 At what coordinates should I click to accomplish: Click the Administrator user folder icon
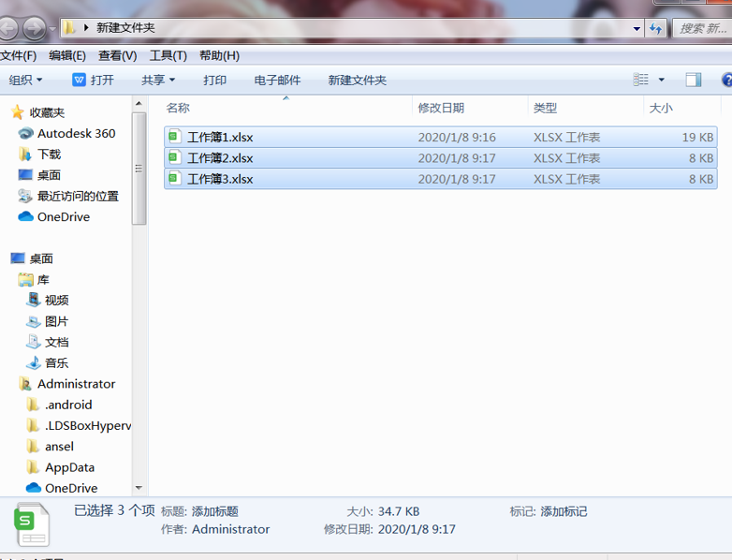tap(24, 383)
